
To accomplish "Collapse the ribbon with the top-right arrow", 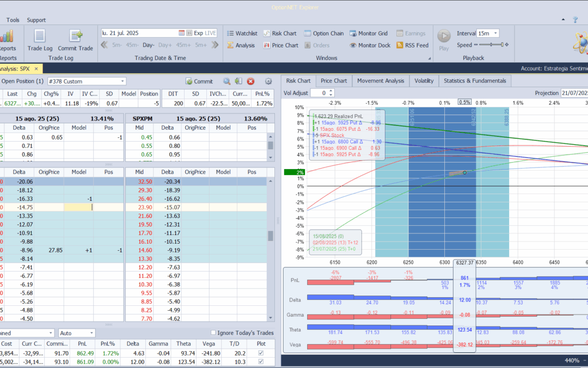I will click(563, 20).
